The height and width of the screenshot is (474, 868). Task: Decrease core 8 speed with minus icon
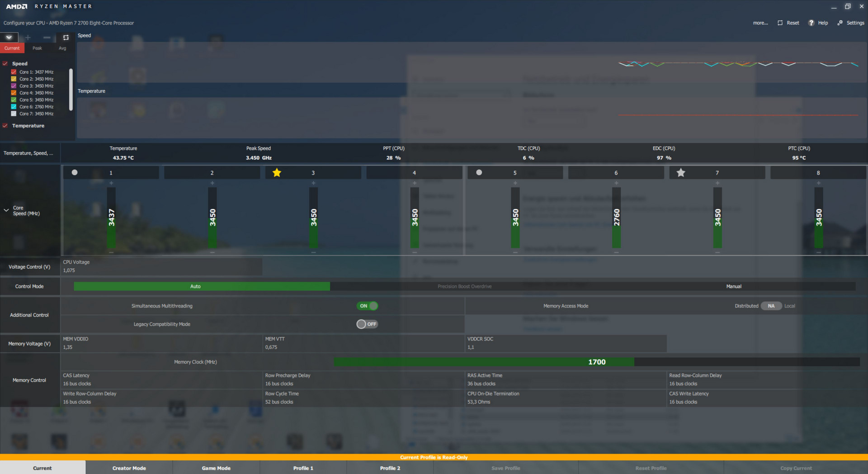pos(819,252)
